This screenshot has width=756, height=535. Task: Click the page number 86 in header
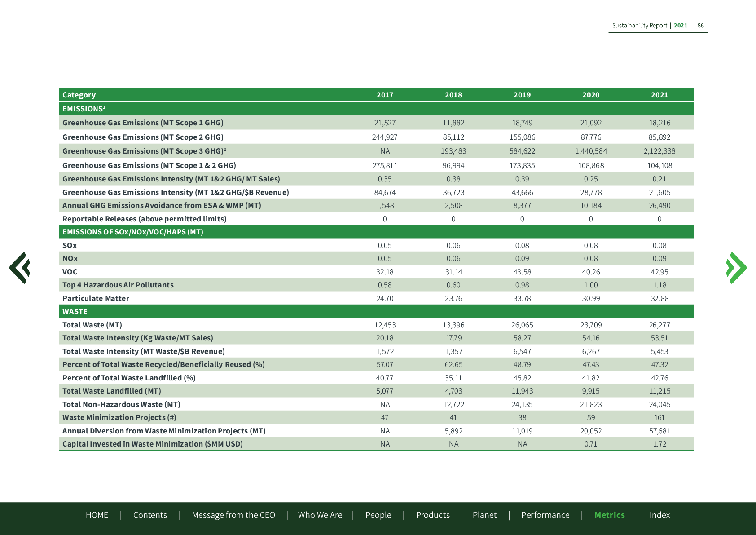[700, 26]
